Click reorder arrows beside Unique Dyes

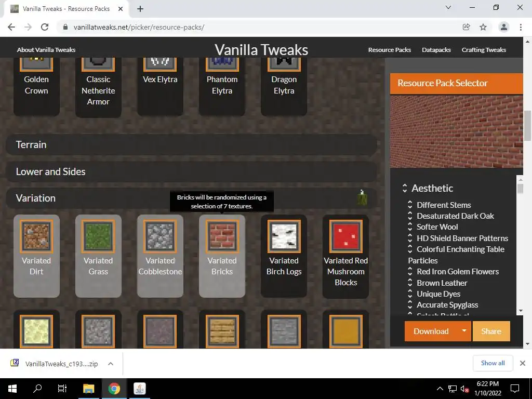(x=410, y=294)
